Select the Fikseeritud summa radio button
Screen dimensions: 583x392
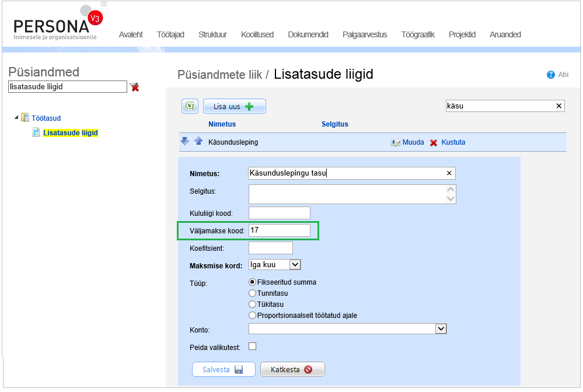click(253, 282)
